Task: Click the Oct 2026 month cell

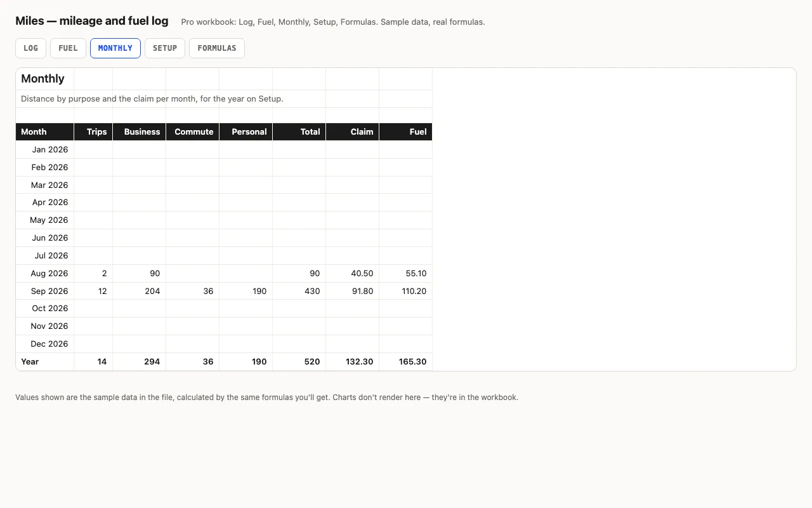Action: 45,309
